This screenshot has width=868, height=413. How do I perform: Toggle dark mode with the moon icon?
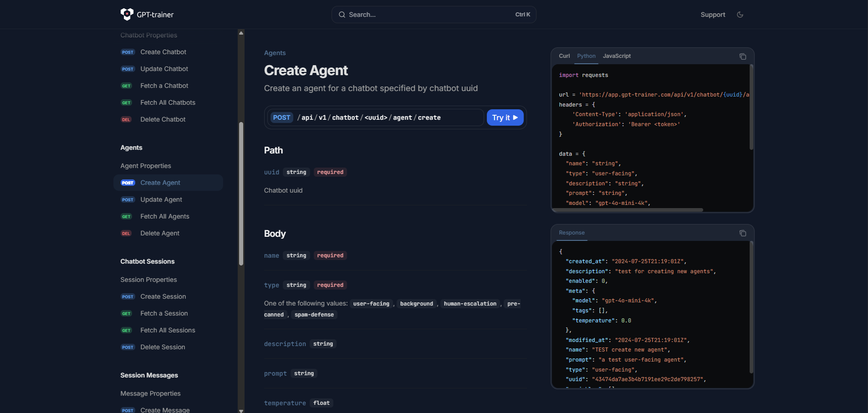740,14
